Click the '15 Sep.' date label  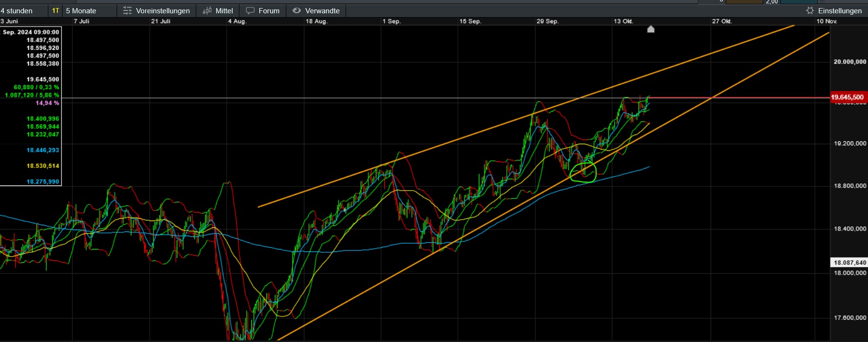tap(470, 21)
